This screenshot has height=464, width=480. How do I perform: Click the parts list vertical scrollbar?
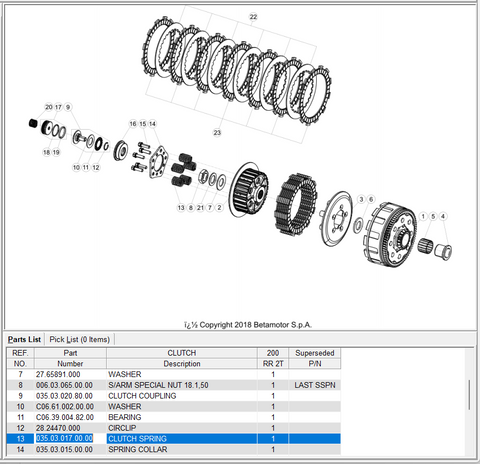(x=469, y=395)
